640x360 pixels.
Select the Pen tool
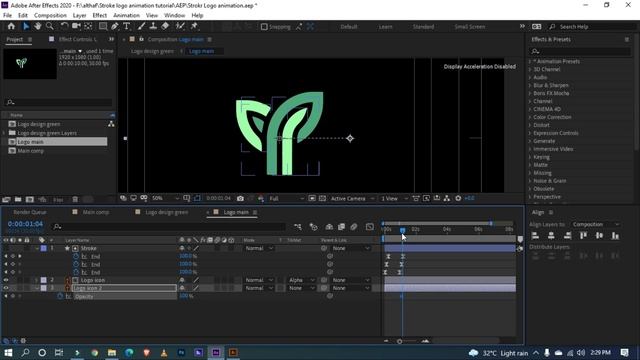[x=115, y=26]
